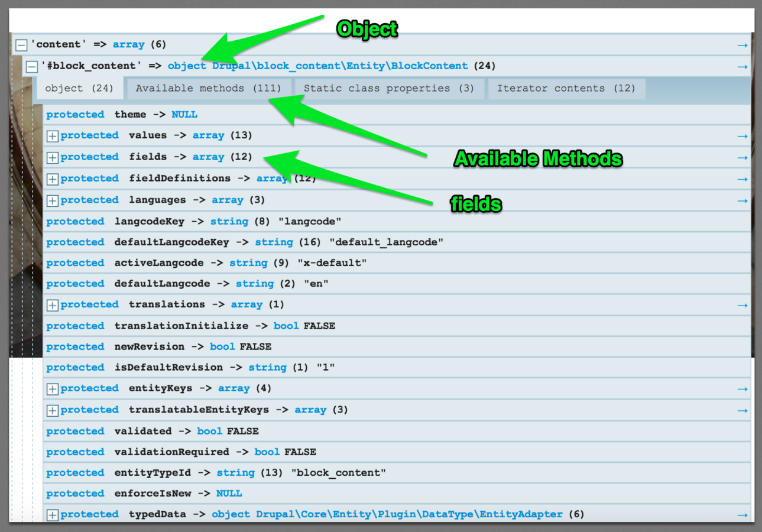Click the arrow icon on the fields row

742,158
